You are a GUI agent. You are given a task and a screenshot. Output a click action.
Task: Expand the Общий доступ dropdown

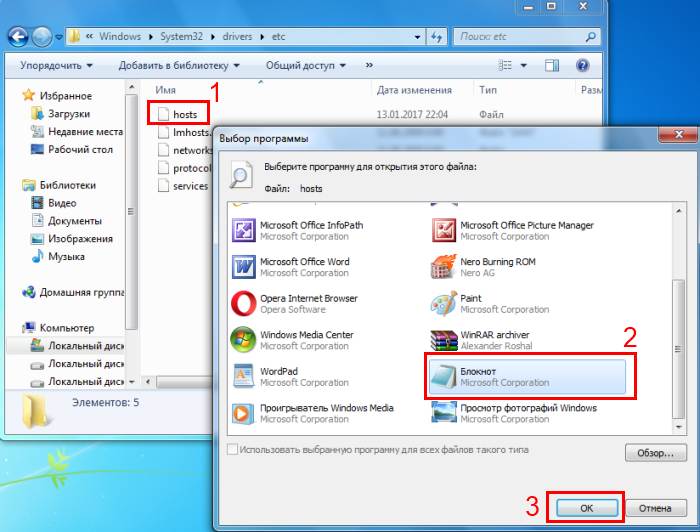[x=306, y=65]
